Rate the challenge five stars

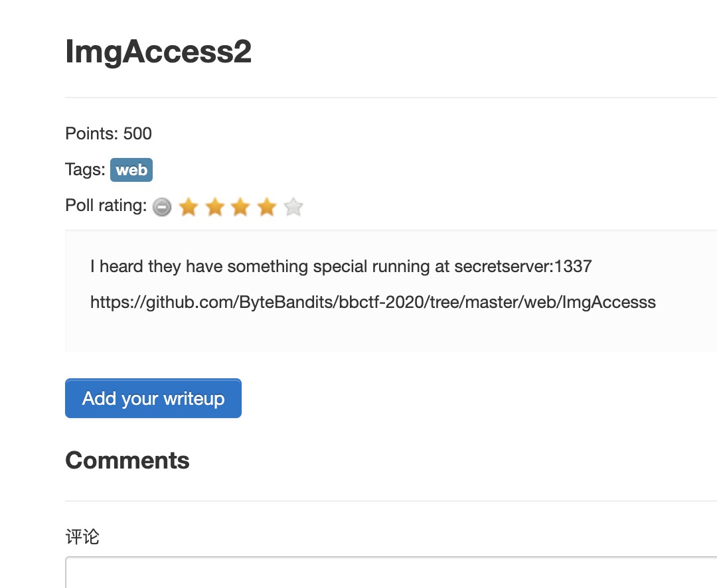pos(293,208)
